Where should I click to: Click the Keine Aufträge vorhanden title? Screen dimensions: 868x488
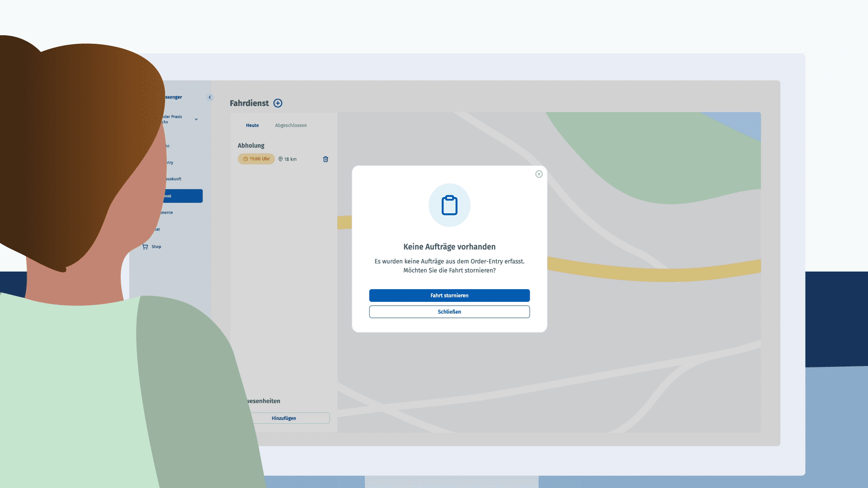(449, 247)
